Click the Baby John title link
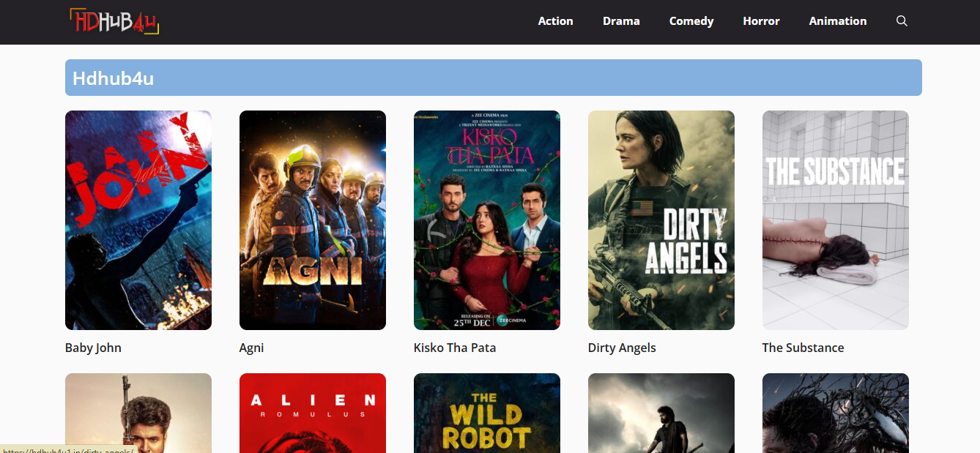Viewport: 980px width, 453px height. tap(93, 348)
